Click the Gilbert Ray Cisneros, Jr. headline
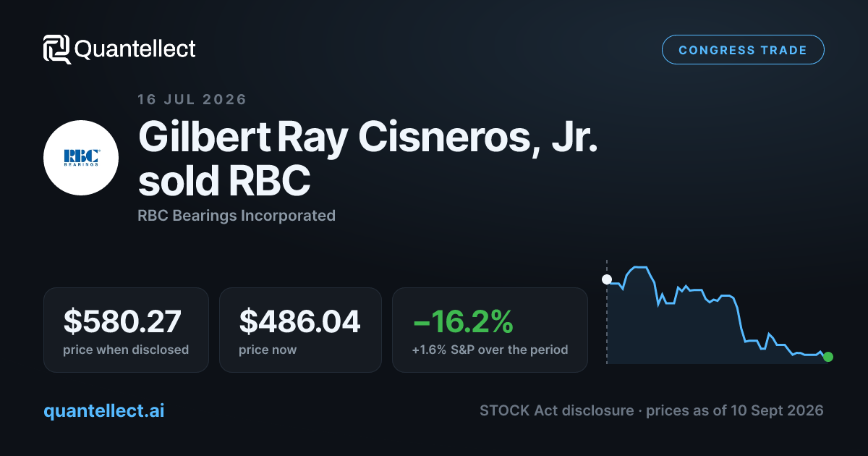 (x=368, y=135)
